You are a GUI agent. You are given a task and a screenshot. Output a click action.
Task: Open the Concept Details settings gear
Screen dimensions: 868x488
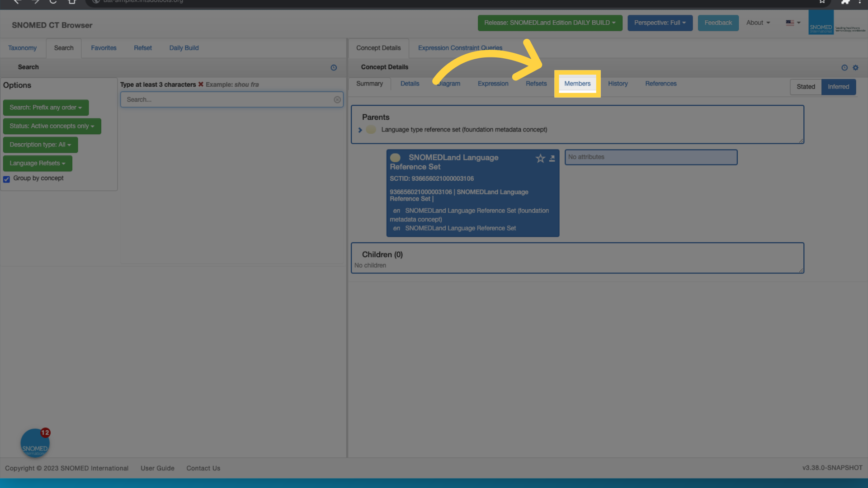[x=855, y=67]
